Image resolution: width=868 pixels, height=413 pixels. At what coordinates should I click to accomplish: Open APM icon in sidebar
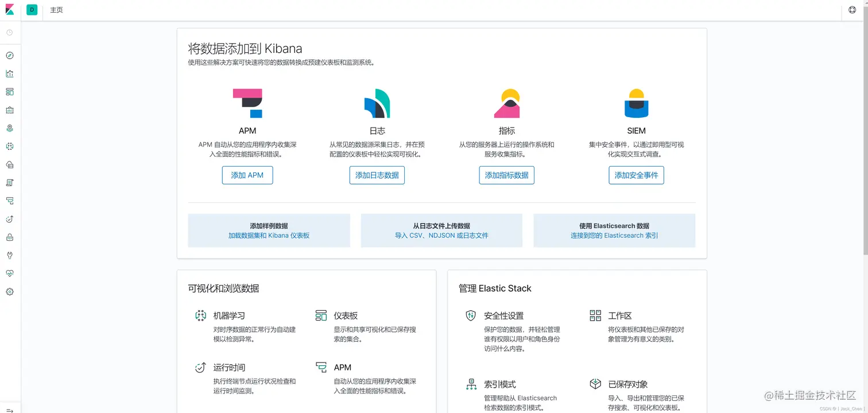(10, 201)
